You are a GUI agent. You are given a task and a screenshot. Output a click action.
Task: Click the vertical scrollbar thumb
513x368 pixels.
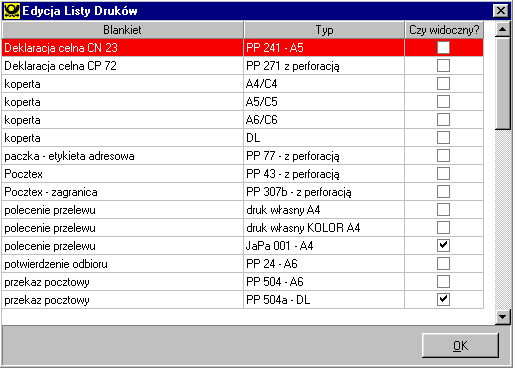coord(502,83)
